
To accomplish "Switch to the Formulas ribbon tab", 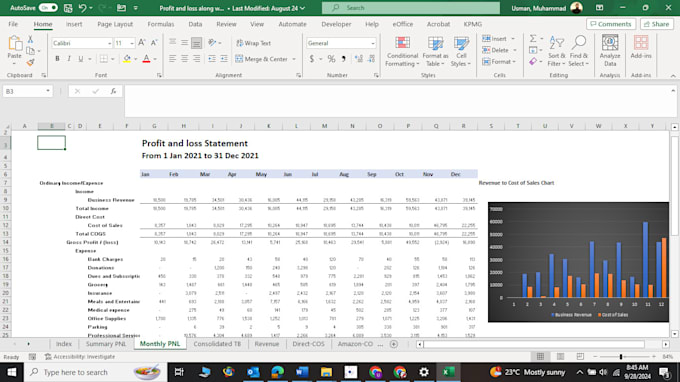I will (x=160, y=24).
